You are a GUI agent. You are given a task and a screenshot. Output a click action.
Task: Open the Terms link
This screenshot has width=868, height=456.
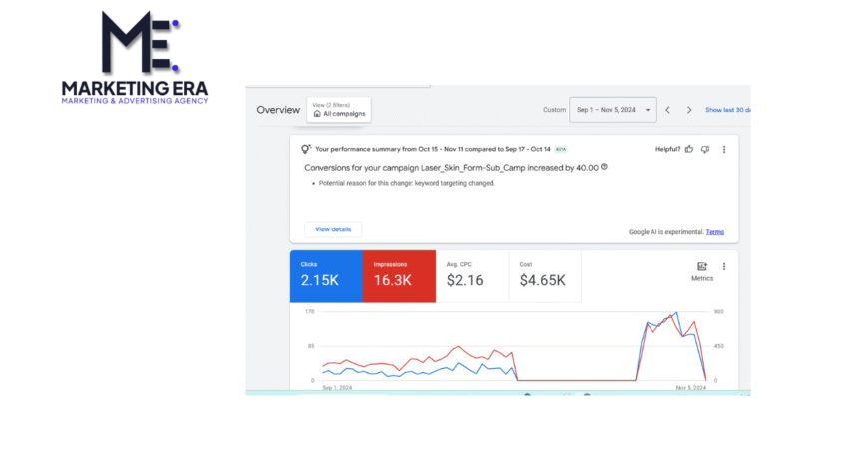click(x=714, y=231)
